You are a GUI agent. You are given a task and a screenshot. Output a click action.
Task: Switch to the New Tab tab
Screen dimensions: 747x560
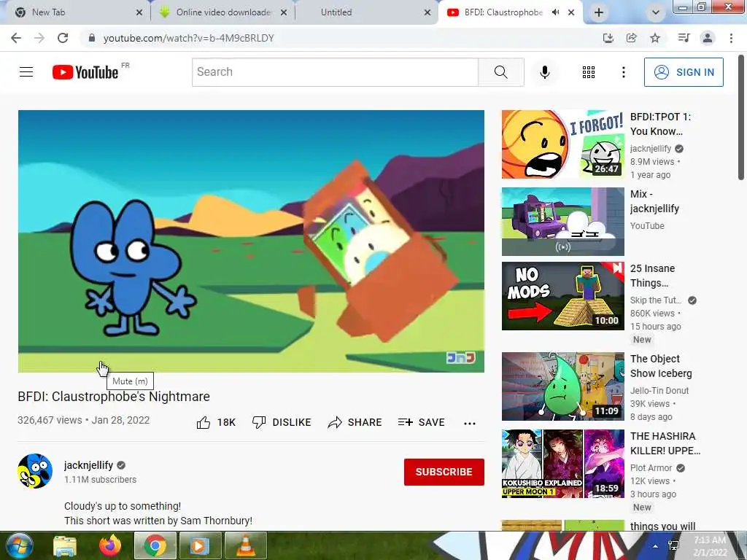point(75,12)
